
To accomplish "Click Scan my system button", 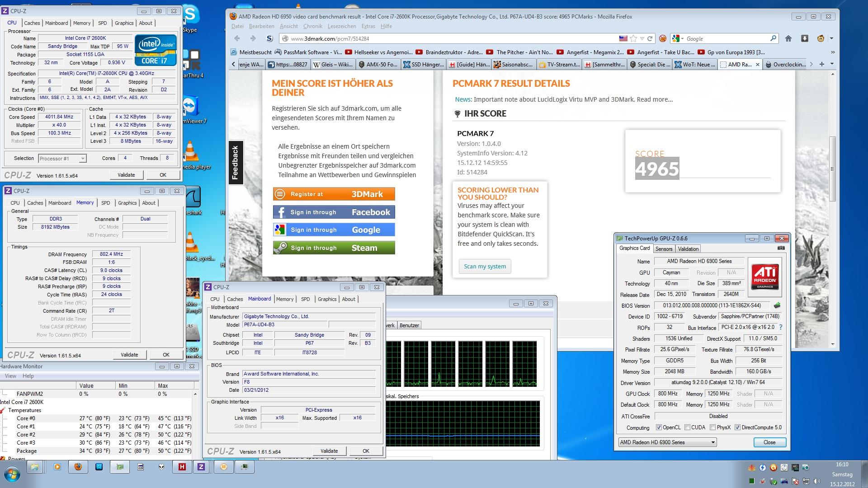I will [485, 266].
